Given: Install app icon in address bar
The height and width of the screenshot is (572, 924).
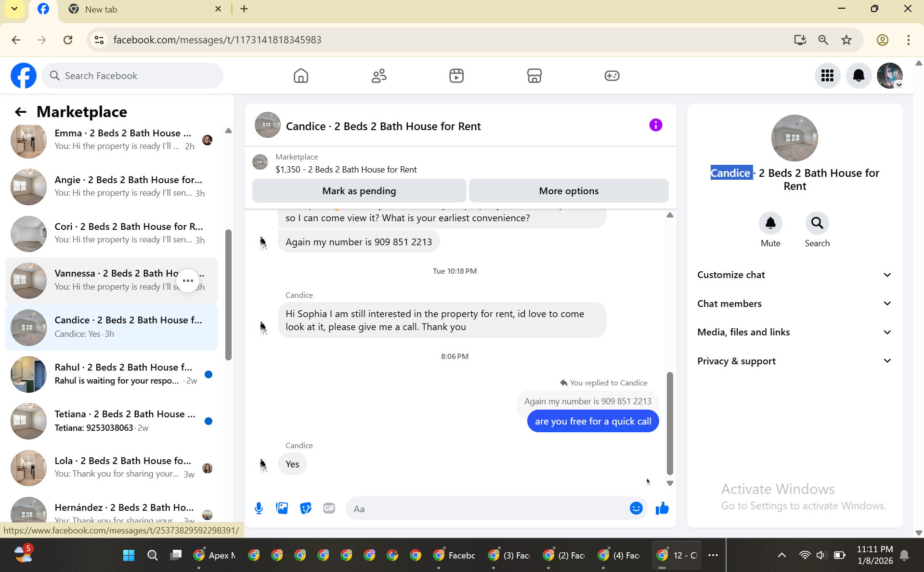Looking at the screenshot, I should (x=800, y=40).
